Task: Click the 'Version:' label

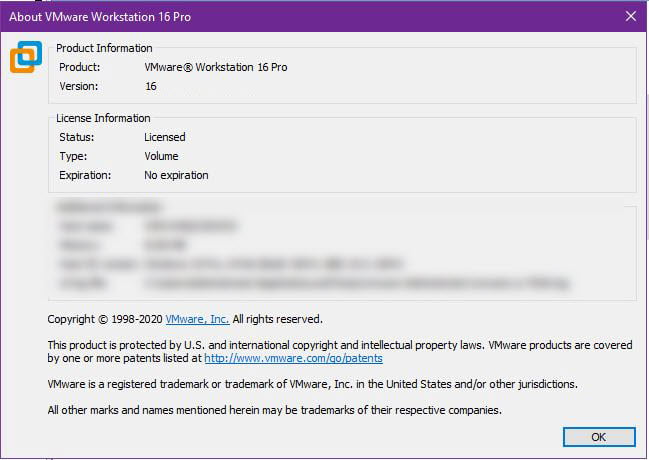Action: click(x=79, y=86)
